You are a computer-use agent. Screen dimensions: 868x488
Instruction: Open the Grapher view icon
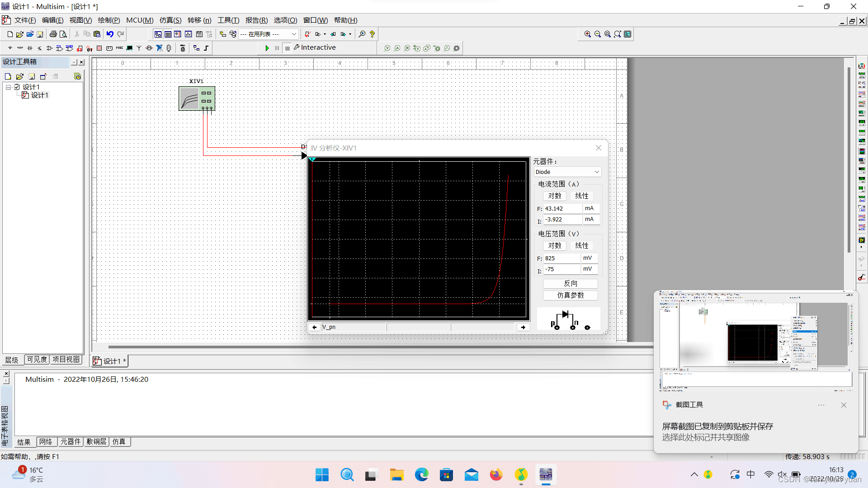pos(188,34)
